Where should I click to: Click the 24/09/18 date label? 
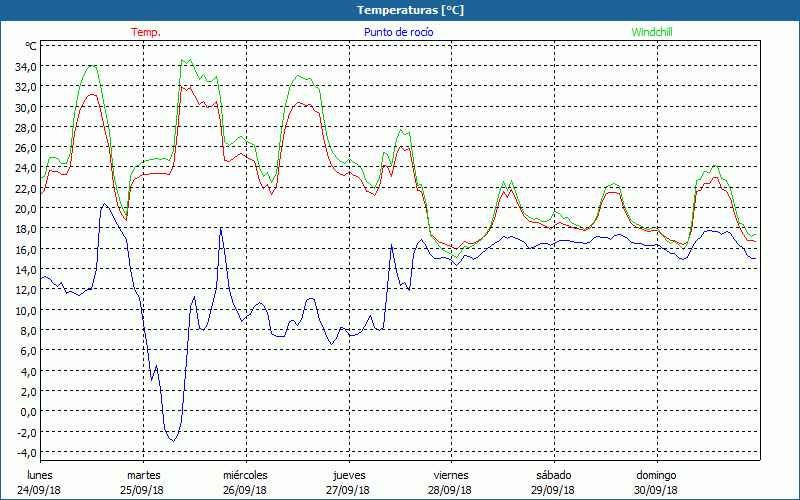(x=39, y=490)
